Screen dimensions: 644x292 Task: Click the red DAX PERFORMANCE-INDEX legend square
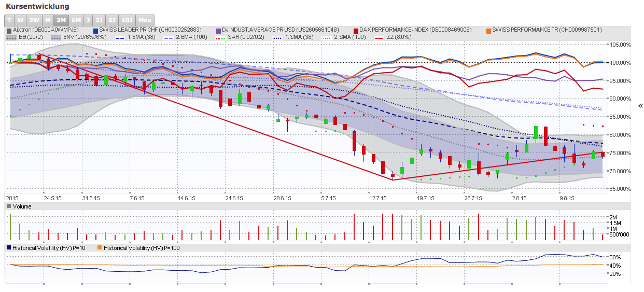pos(356,30)
